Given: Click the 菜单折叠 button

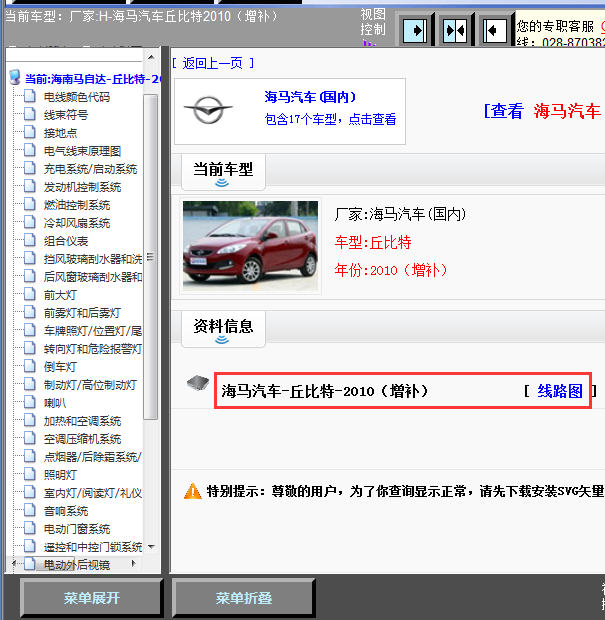Looking at the screenshot, I should [x=244, y=598].
